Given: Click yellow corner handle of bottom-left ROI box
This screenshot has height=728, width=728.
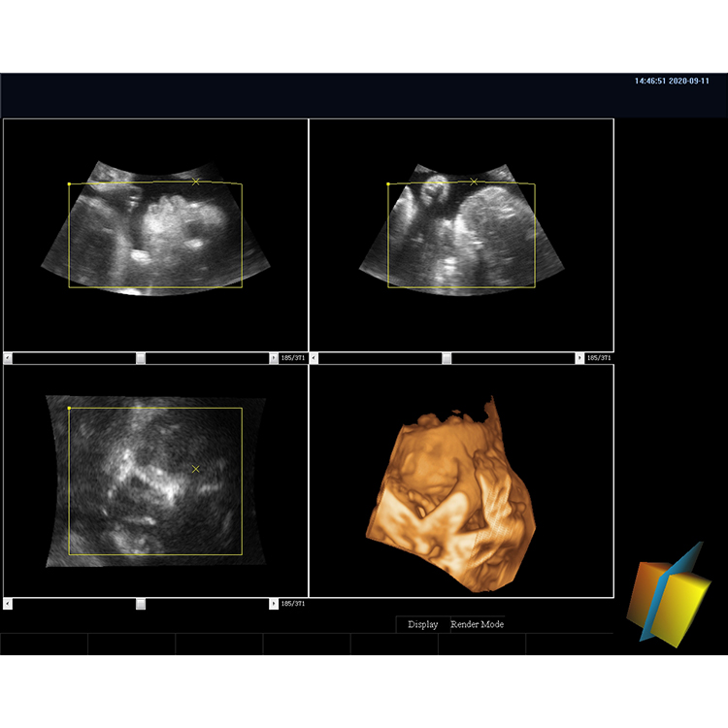Looking at the screenshot, I should [x=69, y=408].
